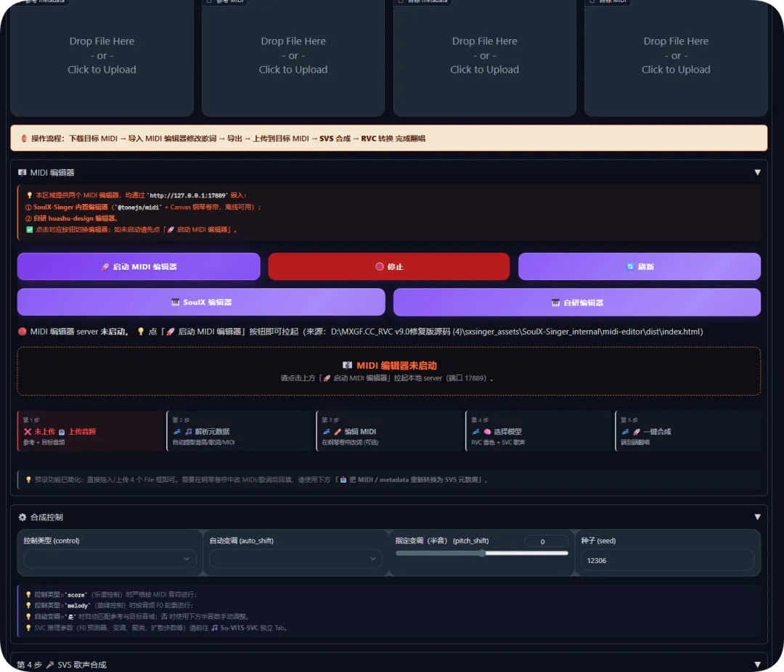The height and width of the screenshot is (672, 784).
Task: Click the piano icon on SoulX 编辑器 button
Action: click(x=175, y=303)
